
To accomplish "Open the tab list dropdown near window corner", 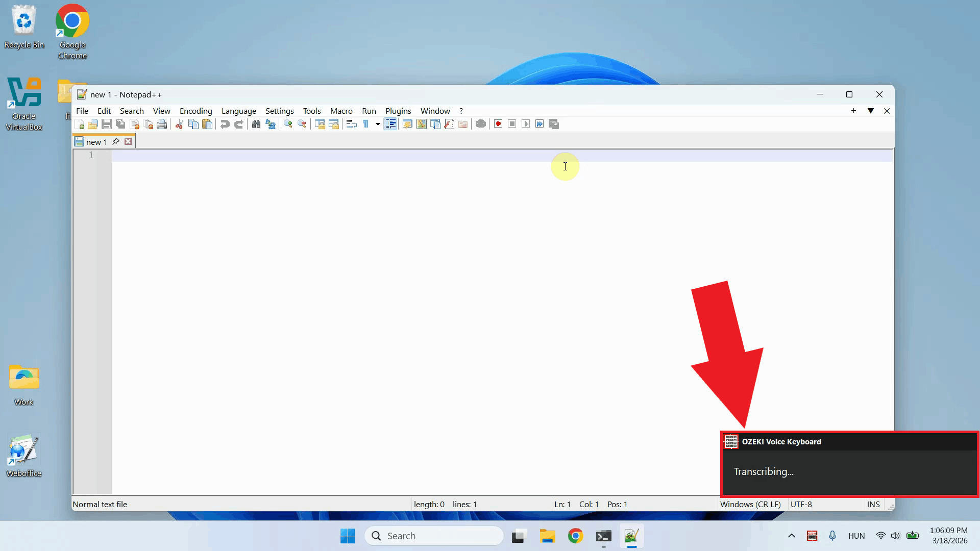I will click(x=871, y=111).
